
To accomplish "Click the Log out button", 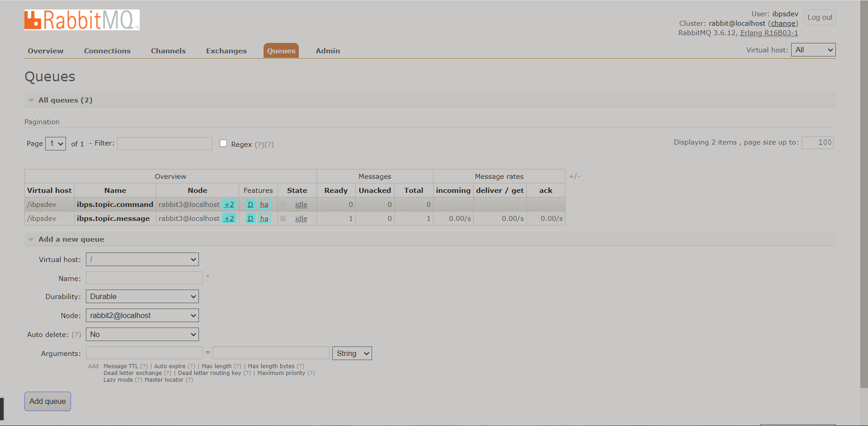I will (x=820, y=18).
